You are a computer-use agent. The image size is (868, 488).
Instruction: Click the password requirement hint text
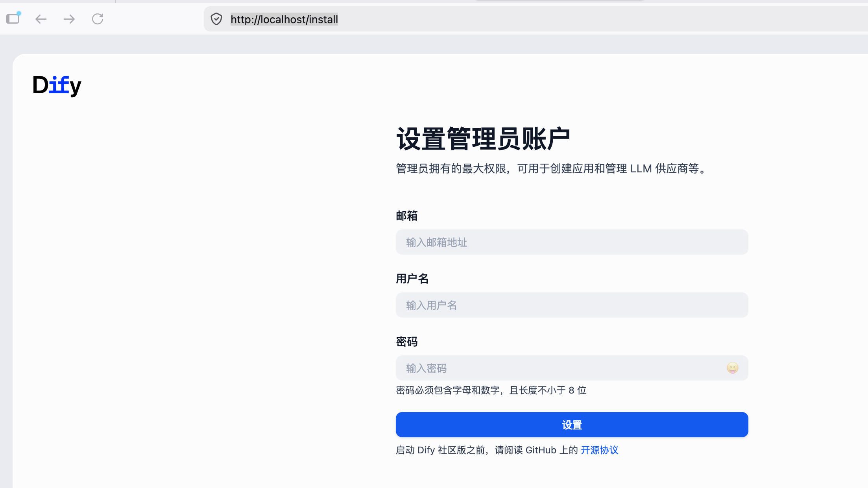click(491, 390)
